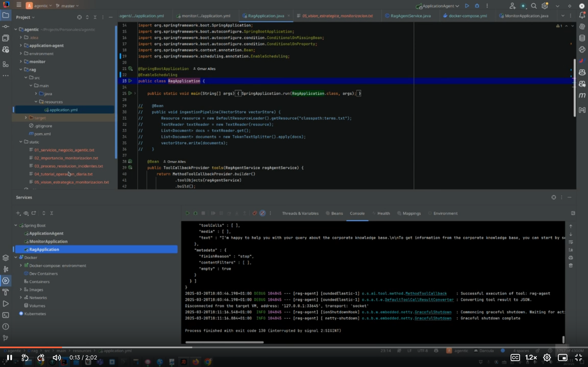Open the Maven tool window icon
This screenshot has width=588, height=367.
point(582,95)
